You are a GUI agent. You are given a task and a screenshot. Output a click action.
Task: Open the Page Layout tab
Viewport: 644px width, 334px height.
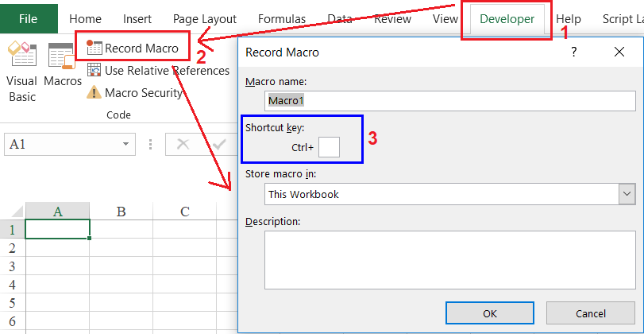tap(205, 19)
